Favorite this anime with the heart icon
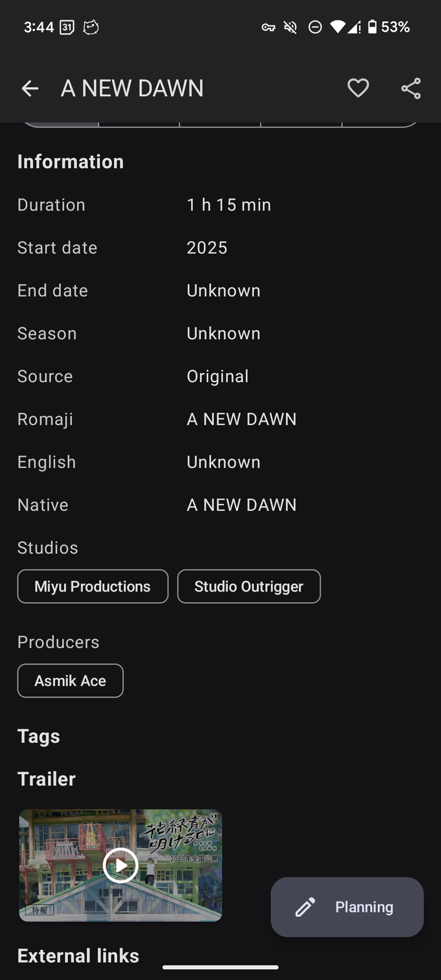Image resolution: width=441 pixels, height=980 pixels. pos(358,88)
